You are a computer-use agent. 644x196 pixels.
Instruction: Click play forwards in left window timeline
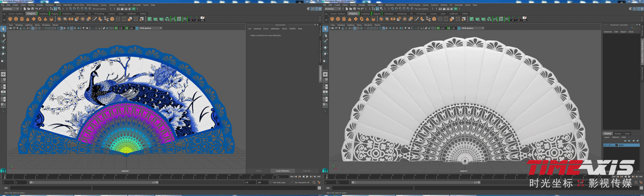point(307,177)
